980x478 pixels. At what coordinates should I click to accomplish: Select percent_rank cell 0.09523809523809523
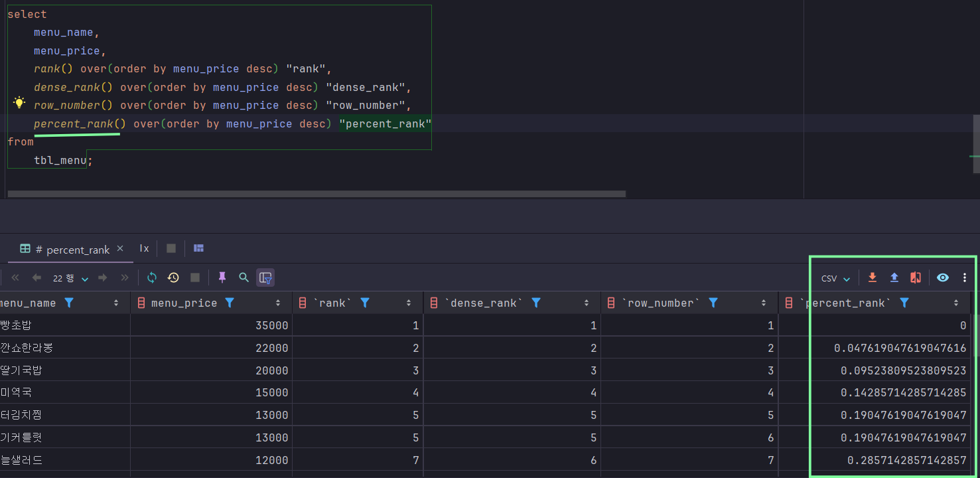point(875,370)
